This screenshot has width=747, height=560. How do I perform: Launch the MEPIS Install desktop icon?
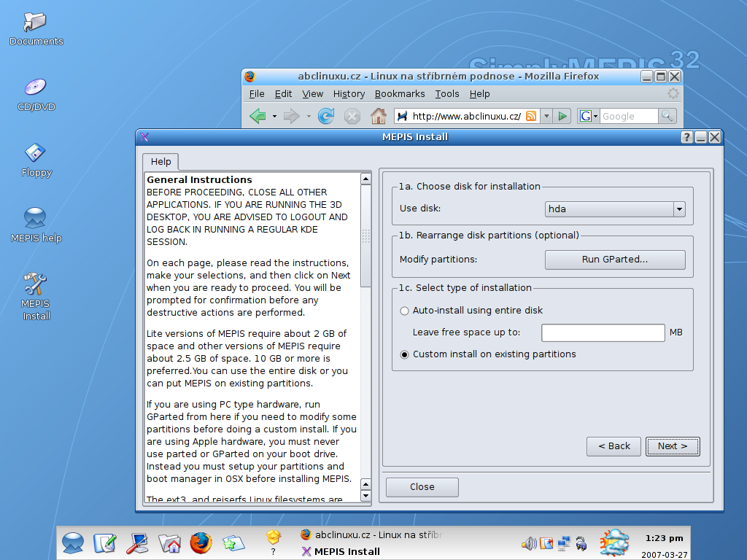point(36,296)
